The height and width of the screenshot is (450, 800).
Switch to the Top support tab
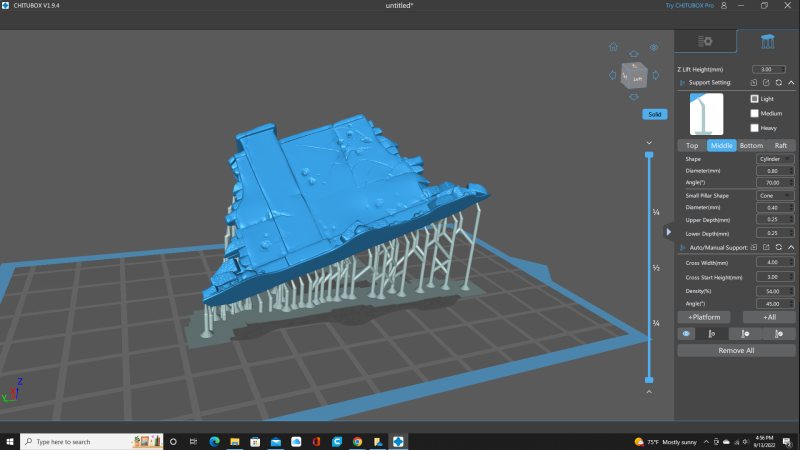(x=692, y=145)
